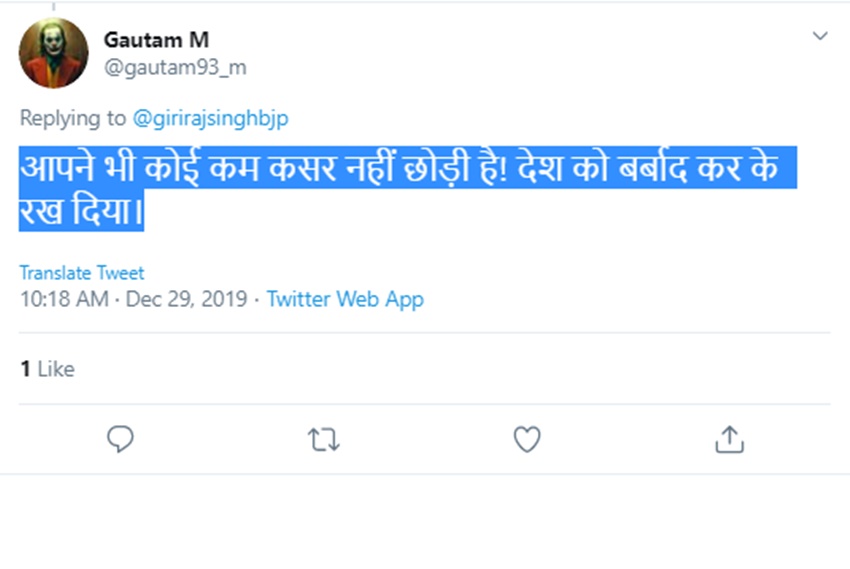
Task: Click the words "रख दिया।" in the tweet
Action: point(82,213)
